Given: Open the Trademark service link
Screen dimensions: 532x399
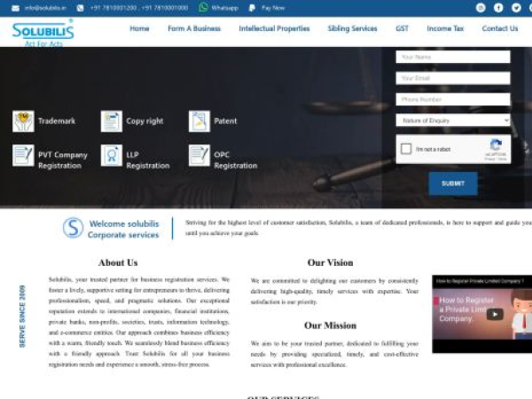Looking at the screenshot, I should point(57,121).
